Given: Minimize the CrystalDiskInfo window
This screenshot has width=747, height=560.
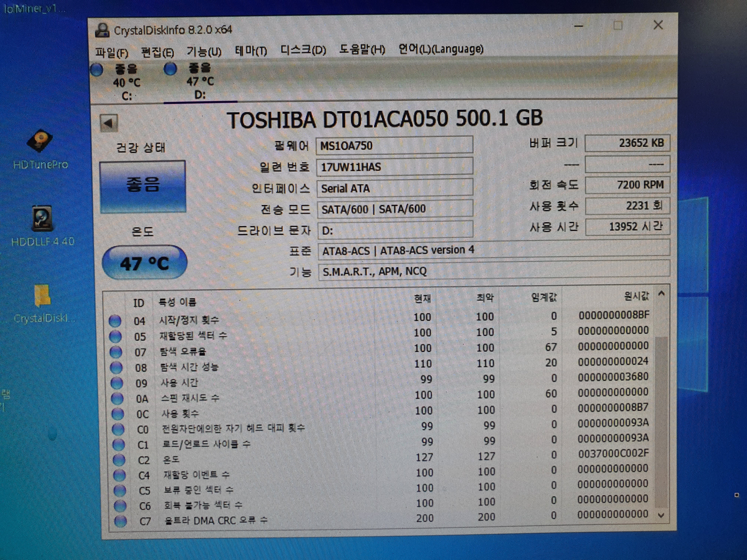Looking at the screenshot, I should tap(579, 26).
